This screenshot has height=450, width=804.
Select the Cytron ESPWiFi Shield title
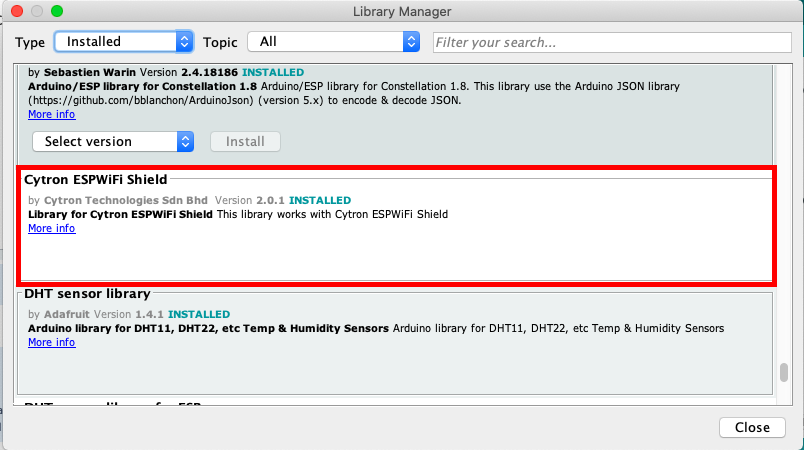[96, 179]
